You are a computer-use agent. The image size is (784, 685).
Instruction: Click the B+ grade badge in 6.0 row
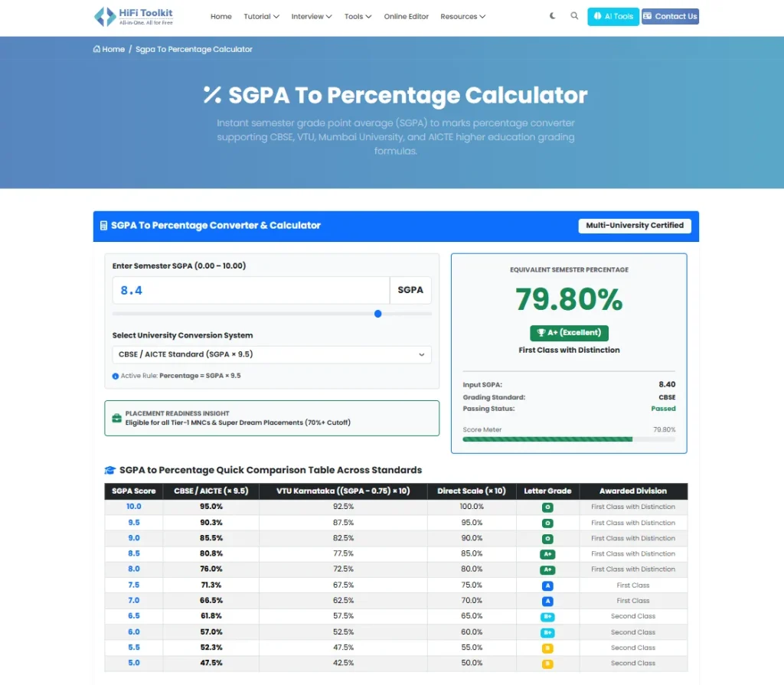547,632
